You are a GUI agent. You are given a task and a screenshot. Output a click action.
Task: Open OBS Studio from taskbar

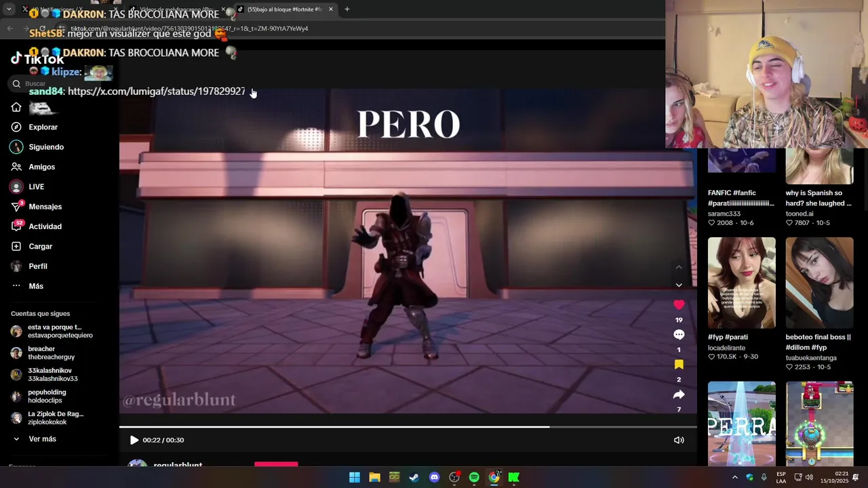pyautogui.click(x=454, y=478)
